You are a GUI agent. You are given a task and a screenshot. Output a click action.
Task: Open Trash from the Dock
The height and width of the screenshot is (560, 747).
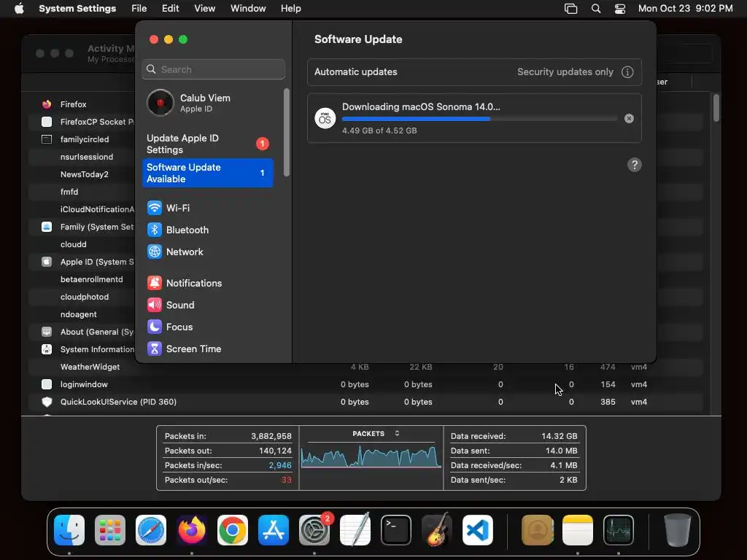pos(678,530)
